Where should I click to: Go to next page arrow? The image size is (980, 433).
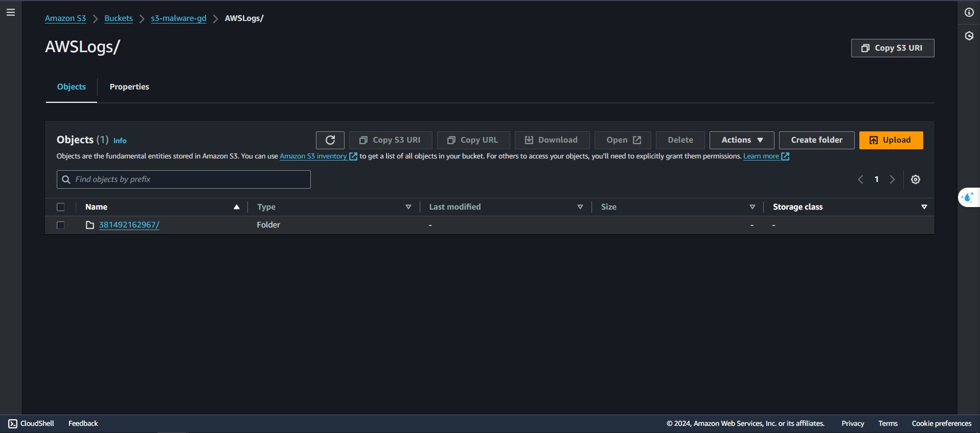pos(892,179)
